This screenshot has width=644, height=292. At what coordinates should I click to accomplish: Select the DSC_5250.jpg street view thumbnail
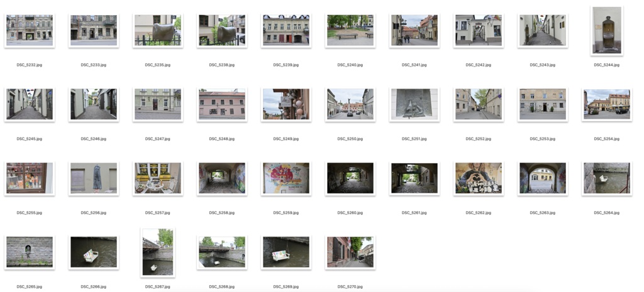(x=350, y=105)
